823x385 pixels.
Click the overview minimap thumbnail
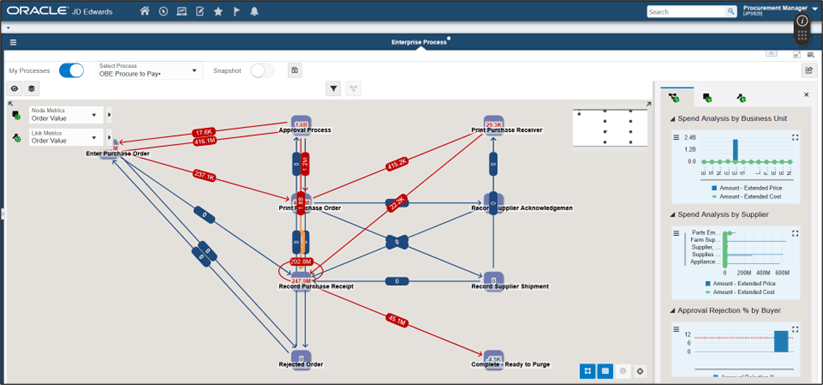(x=610, y=129)
